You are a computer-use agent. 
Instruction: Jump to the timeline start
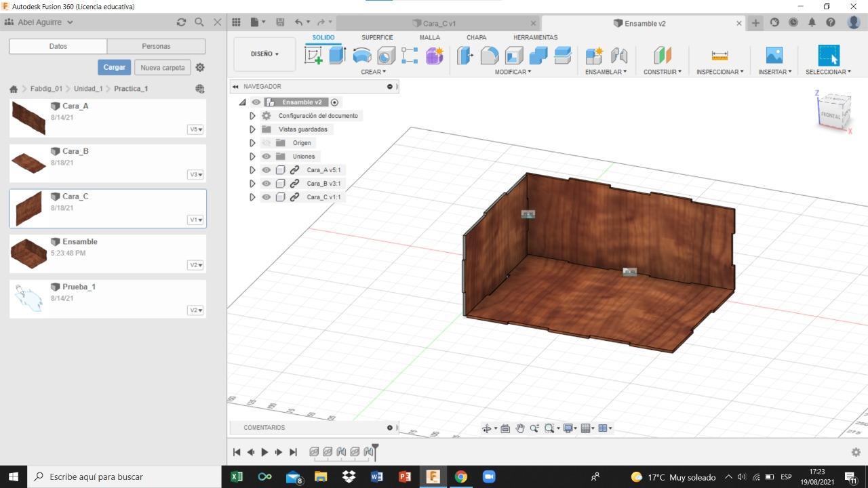pyautogui.click(x=237, y=452)
